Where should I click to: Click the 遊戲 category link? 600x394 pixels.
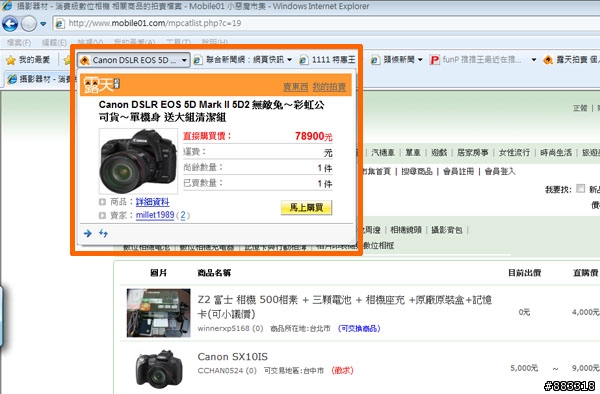click(x=439, y=153)
